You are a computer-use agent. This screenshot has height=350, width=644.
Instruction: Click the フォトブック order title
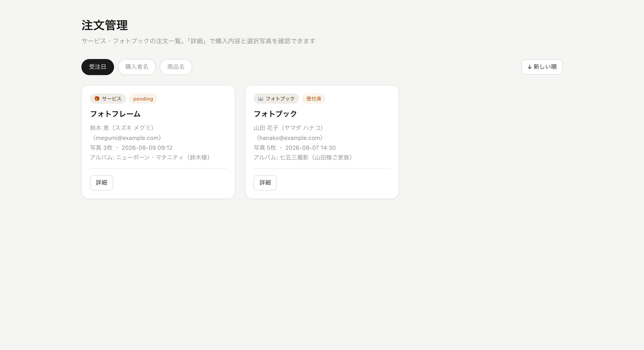click(x=275, y=114)
